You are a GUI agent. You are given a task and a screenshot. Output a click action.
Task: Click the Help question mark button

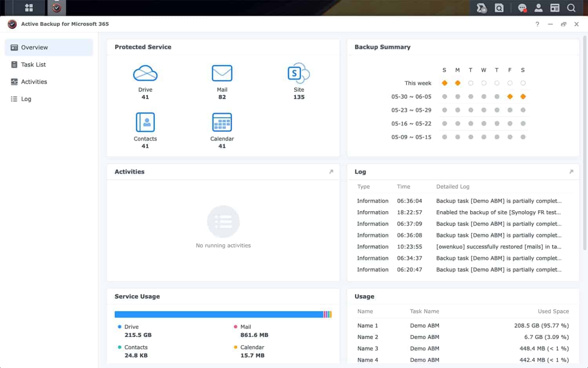[537, 24]
